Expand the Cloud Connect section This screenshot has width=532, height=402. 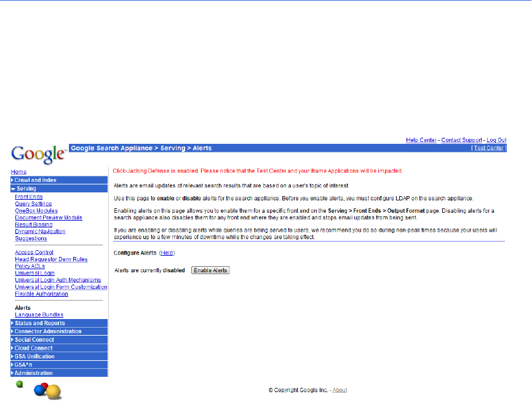pyautogui.click(x=59, y=348)
